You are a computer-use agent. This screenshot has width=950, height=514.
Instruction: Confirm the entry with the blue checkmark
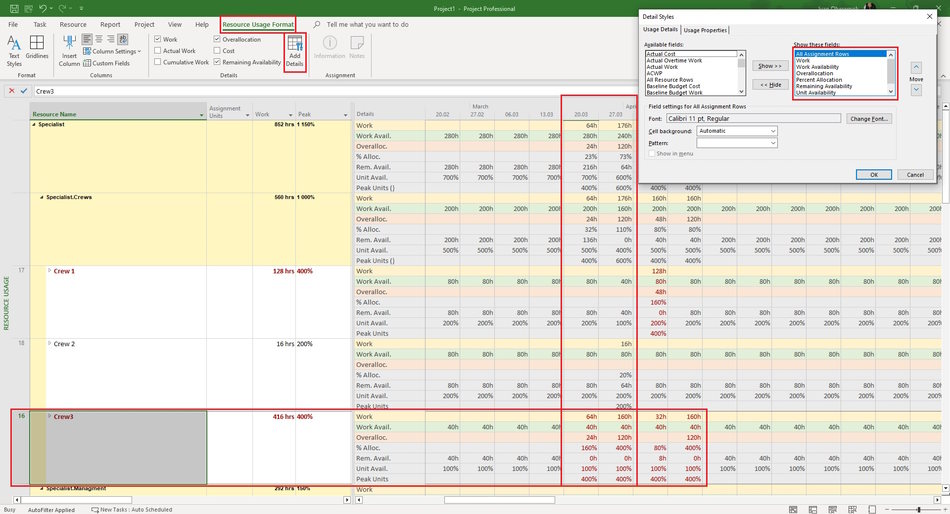[x=24, y=91]
